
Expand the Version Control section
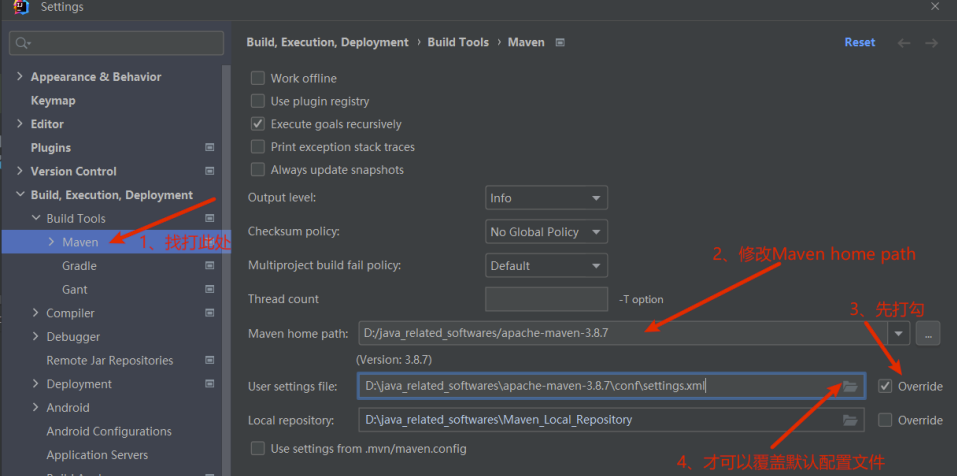(x=20, y=171)
